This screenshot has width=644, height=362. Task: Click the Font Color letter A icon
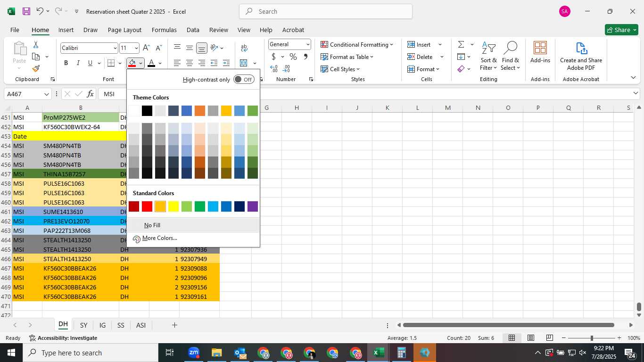coord(151,63)
